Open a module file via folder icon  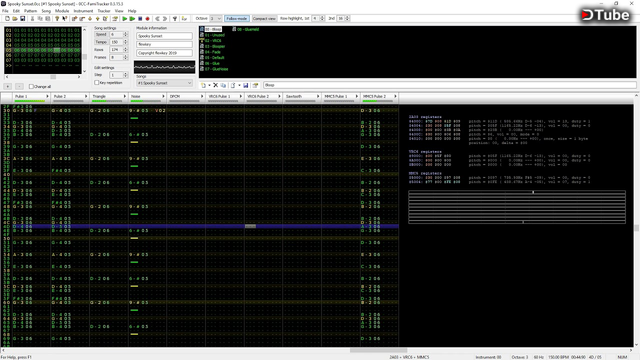tap(15, 19)
